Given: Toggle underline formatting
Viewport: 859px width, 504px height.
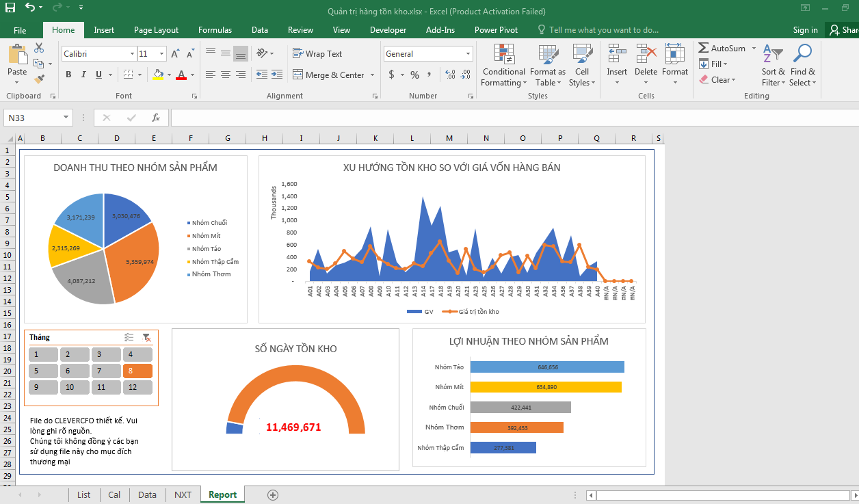Looking at the screenshot, I should pos(99,75).
